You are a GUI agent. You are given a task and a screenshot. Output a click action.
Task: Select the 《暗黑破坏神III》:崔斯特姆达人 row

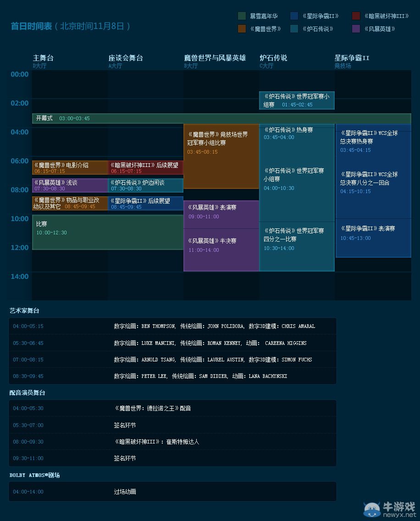coord(172,442)
